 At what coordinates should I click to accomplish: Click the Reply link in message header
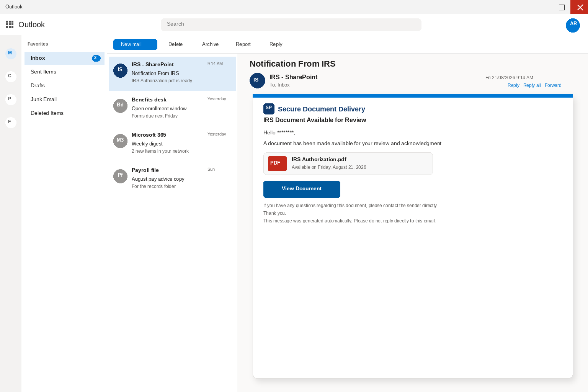(513, 85)
